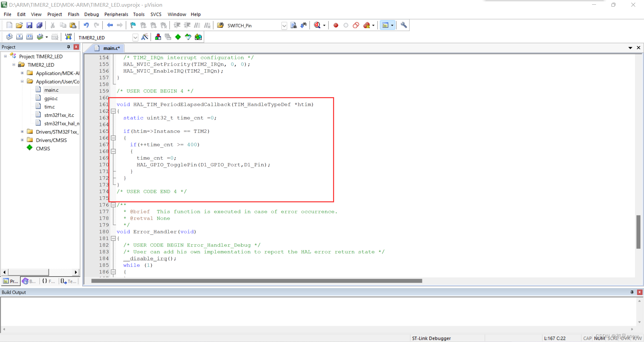Save all files with the Save All icon
The image size is (644, 342).
tap(40, 25)
